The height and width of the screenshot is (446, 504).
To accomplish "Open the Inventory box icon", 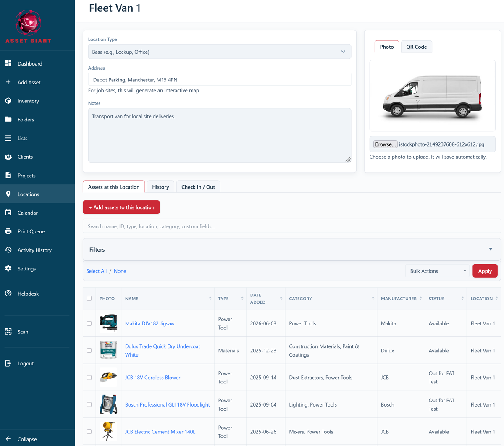I will (x=8, y=101).
